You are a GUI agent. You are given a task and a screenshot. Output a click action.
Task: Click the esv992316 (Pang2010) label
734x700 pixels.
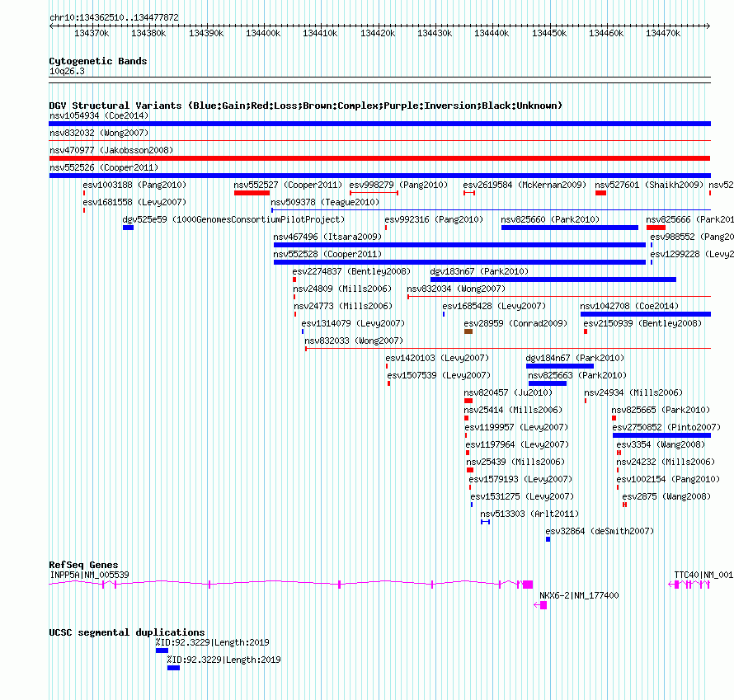[x=434, y=219]
